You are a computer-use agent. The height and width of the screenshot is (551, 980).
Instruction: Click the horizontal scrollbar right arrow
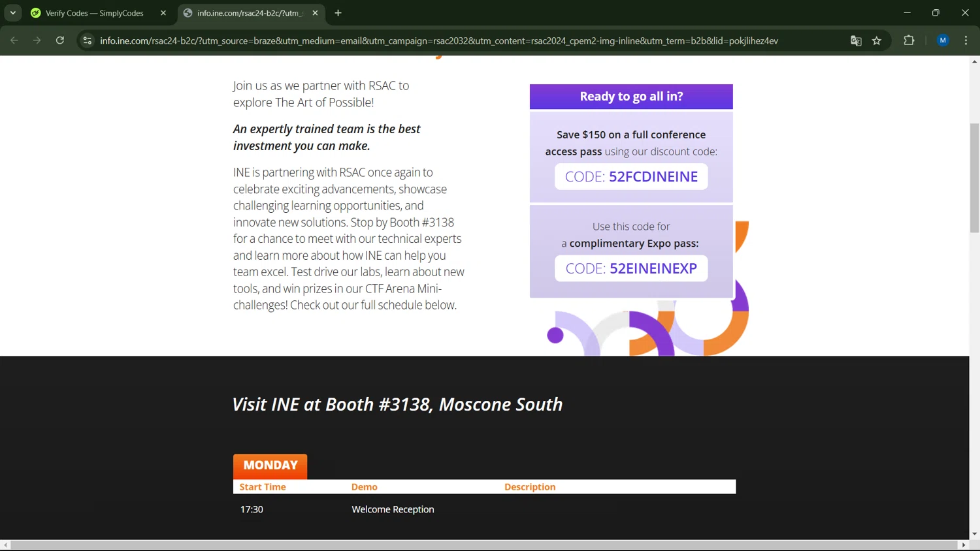click(964, 545)
